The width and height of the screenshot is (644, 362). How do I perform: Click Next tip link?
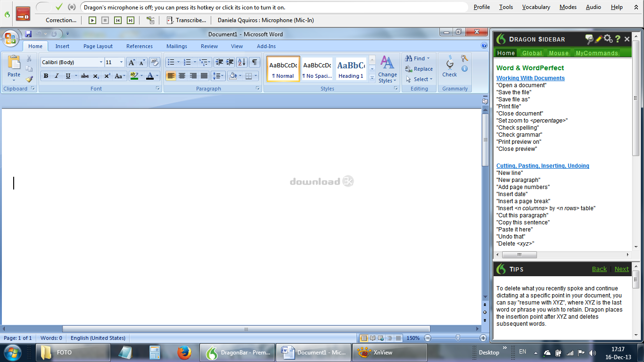pos(621,269)
